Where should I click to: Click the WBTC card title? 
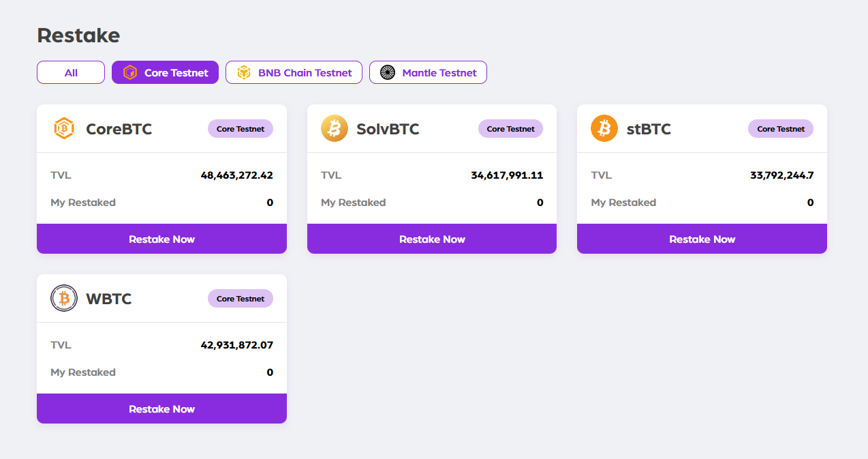click(109, 299)
